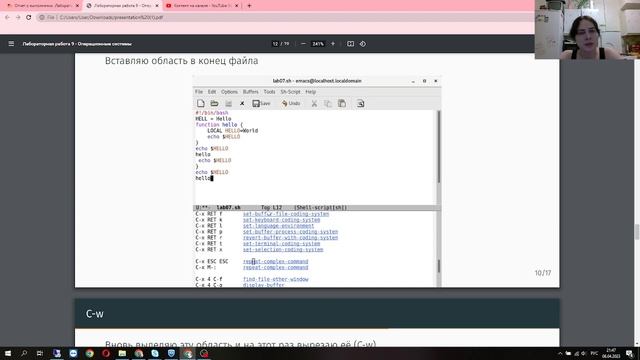
Task: Click the set-keyboard-coding-system link
Action: (281, 220)
